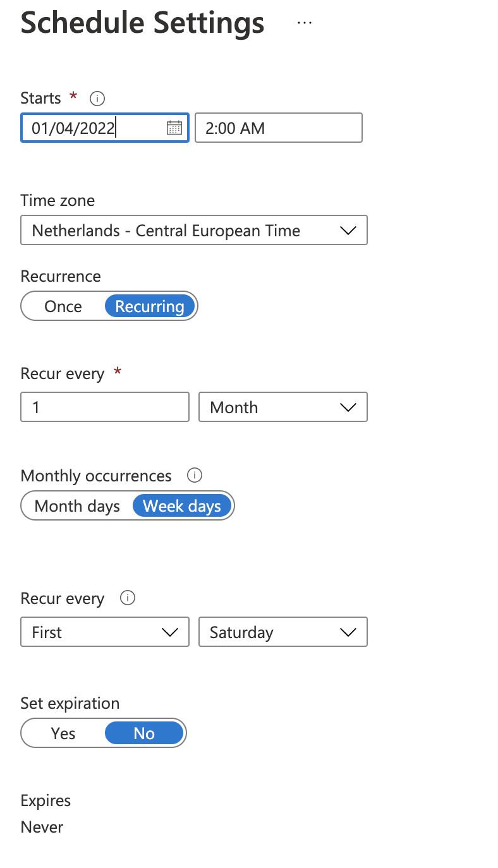The width and height of the screenshot is (498, 868).
Task: Open the First ordinal dropdown
Action: (x=104, y=632)
